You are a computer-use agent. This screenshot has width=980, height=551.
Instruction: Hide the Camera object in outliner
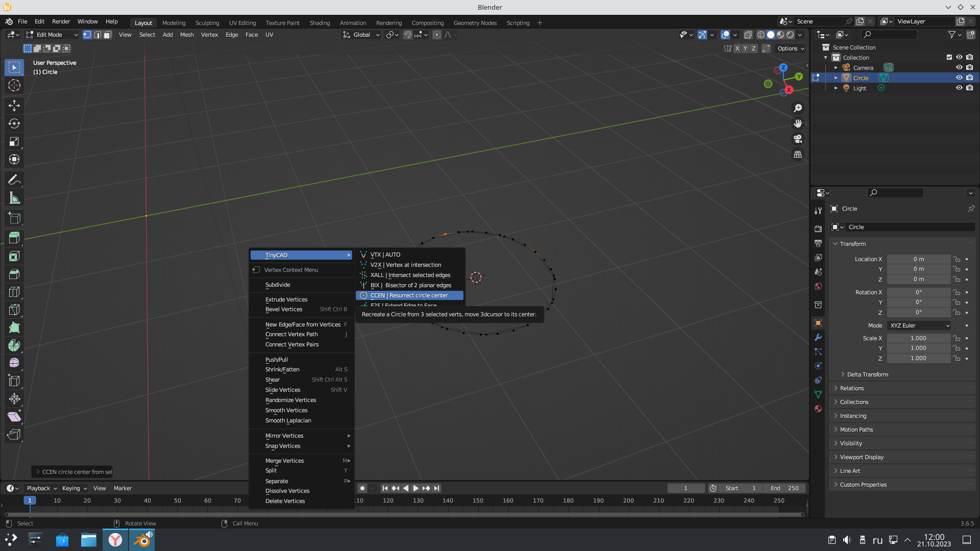pyautogui.click(x=959, y=67)
